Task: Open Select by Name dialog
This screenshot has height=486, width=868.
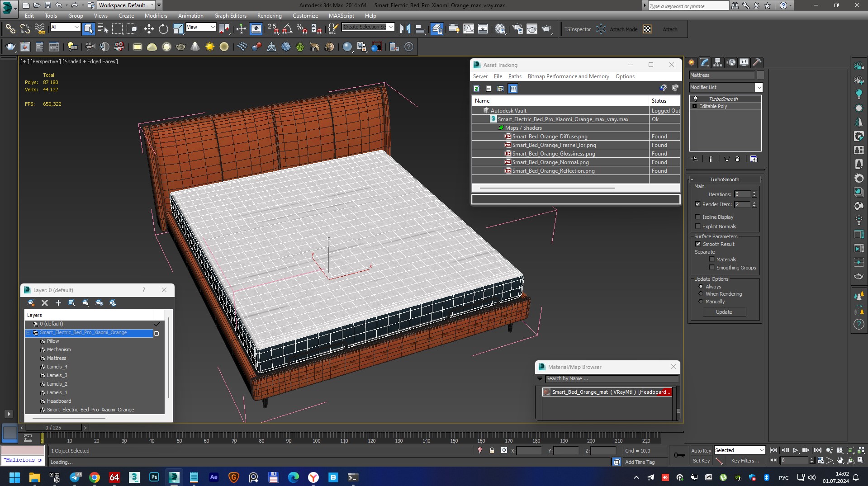Action: coord(103,29)
